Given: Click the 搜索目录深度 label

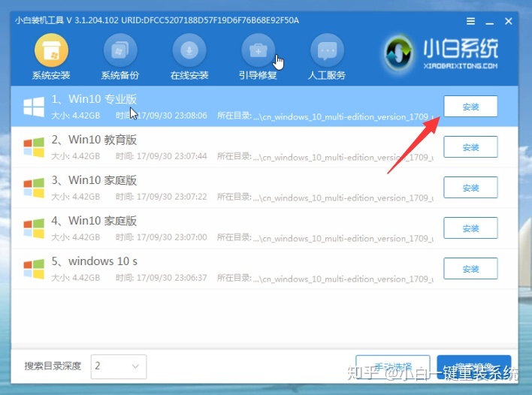Looking at the screenshot, I should (53, 366).
